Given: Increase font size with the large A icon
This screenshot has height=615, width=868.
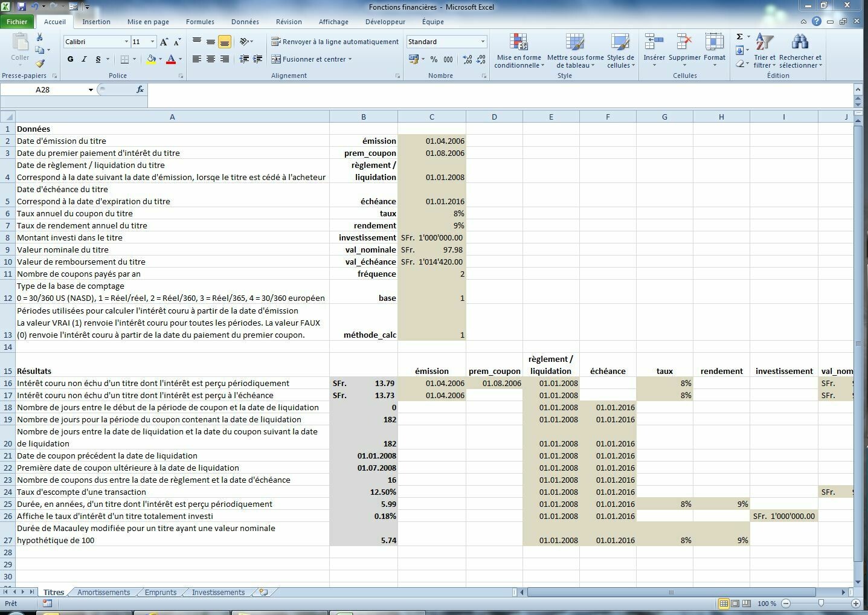Looking at the screenshot, I should (x=164, y=42).
